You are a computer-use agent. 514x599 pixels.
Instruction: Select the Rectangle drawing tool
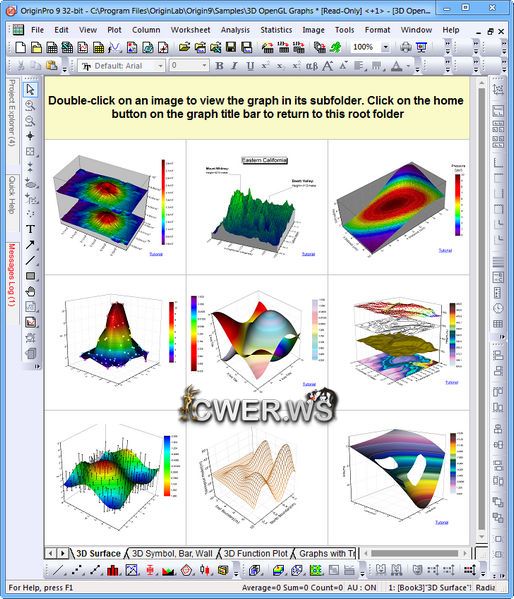click(30, 276)
